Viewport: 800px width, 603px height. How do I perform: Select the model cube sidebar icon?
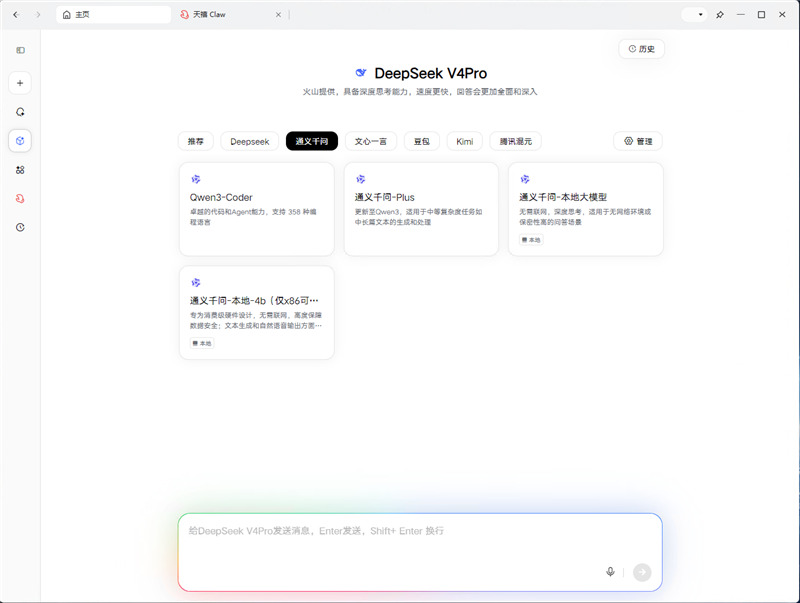pyautogui.click(x=20, y=141)
